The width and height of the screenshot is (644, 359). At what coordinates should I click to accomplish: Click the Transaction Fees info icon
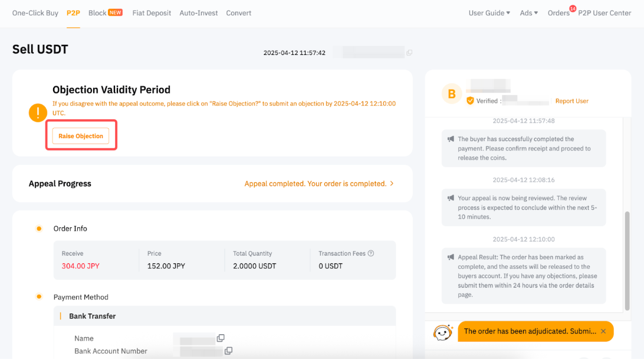tap(371, 253)
